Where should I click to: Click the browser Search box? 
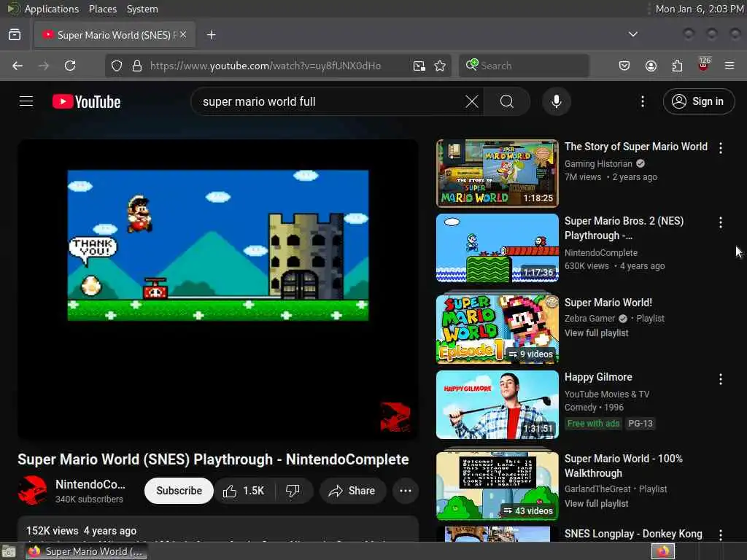[x=524, y=66]
